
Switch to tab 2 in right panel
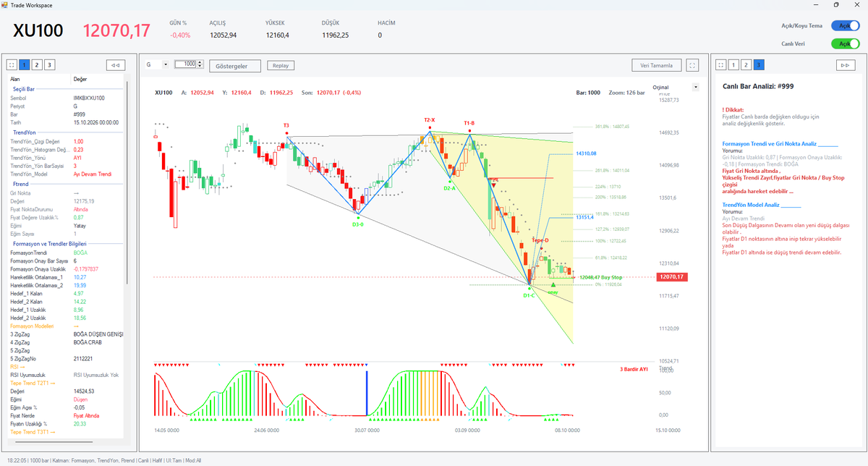pos(745,65)
